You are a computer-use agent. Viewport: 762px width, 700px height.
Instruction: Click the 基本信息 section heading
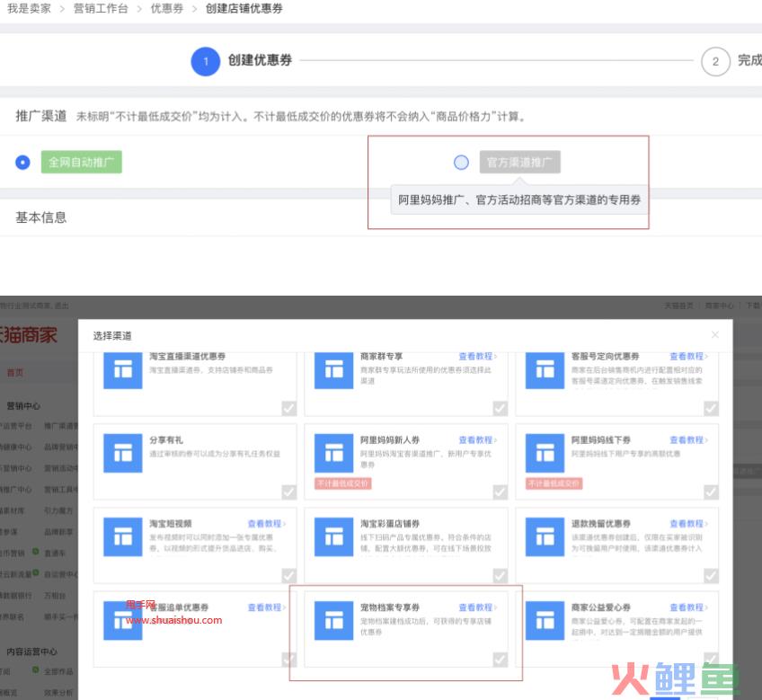[x=40, y=217]
